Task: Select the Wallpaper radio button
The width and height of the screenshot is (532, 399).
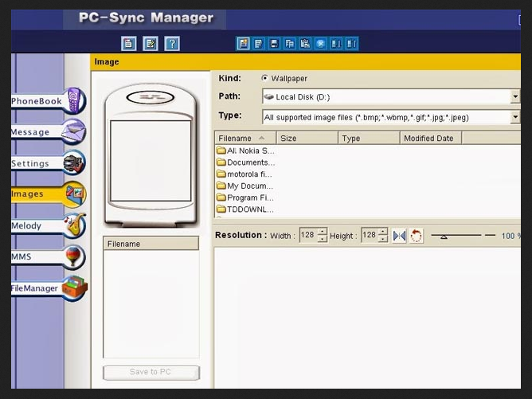Action: click(264, 78)
